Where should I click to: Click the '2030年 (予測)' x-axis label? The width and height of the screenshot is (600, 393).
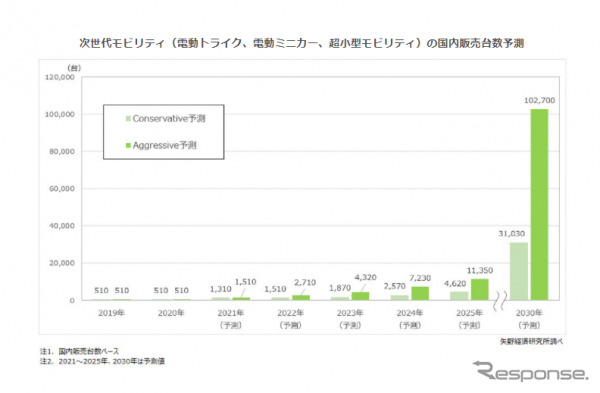(529, 319)
